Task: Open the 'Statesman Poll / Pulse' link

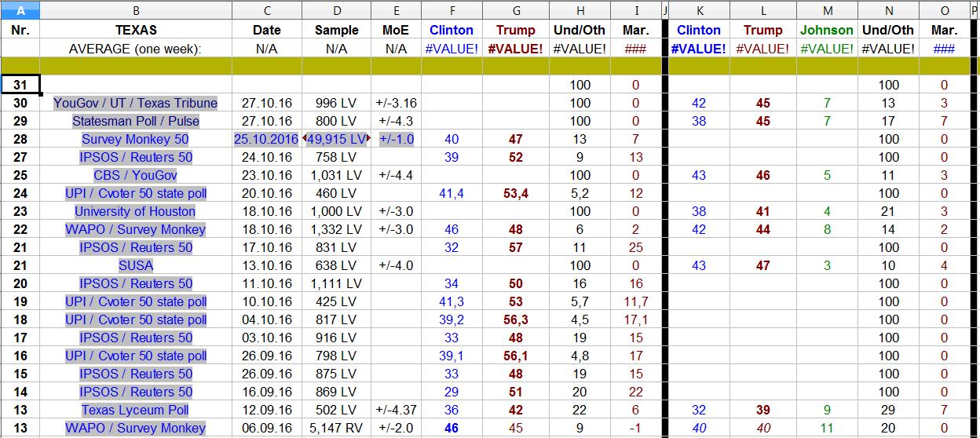Action: (x=136, y=121)
